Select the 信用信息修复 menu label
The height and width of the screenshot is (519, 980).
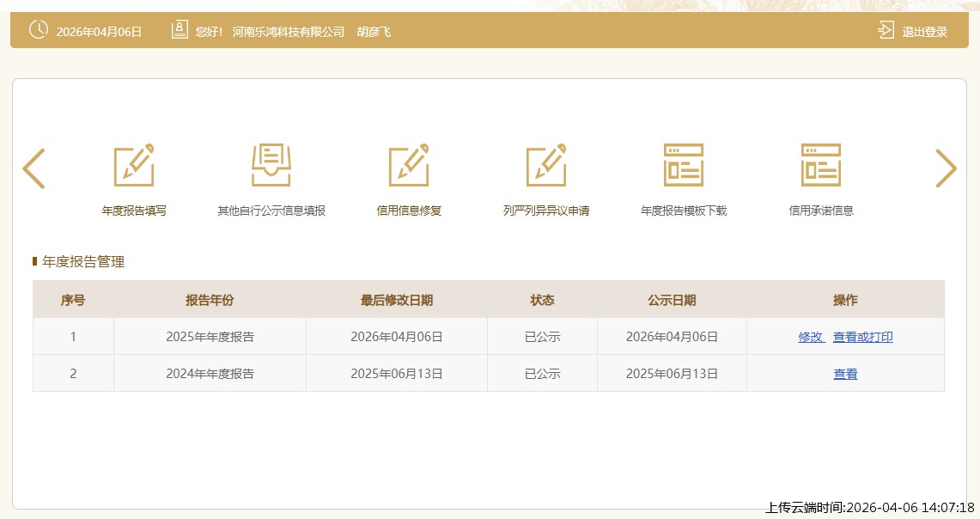click(x=409, y=211)
